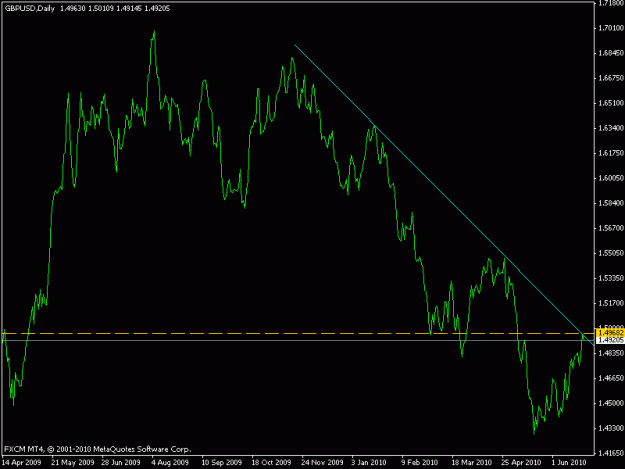625x469 pixels.
Task: Click the 3 Jan 2010 date label
Action: click(x=369, y=463)
